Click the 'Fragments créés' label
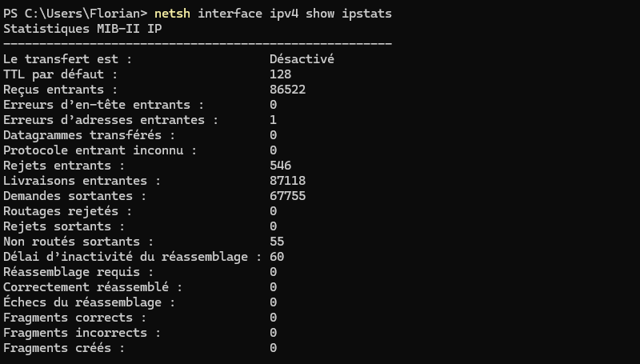640x364 pixels. pos(64,348)
